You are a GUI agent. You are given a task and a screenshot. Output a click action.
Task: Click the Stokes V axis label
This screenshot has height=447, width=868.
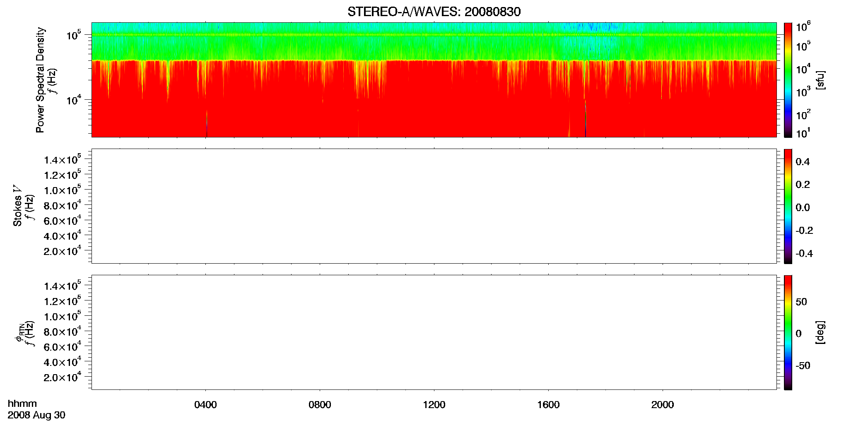(x=17, y=206)
